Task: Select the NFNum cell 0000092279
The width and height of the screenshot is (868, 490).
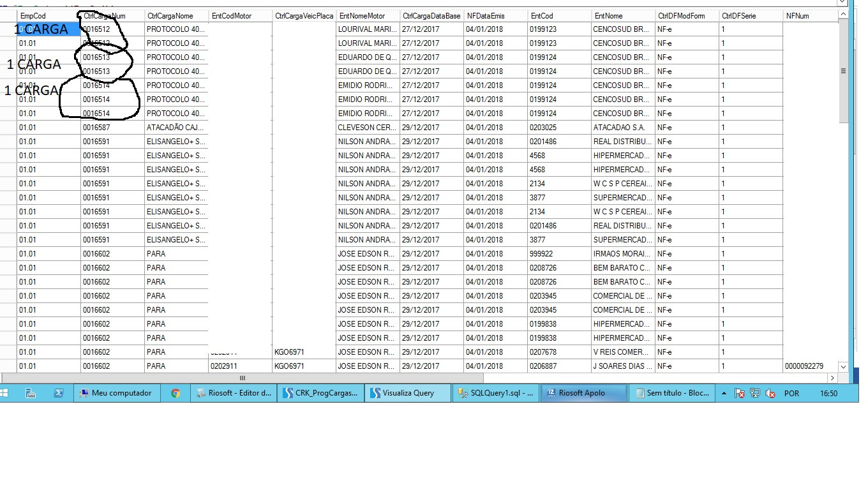Action: (x=811, y=366)
